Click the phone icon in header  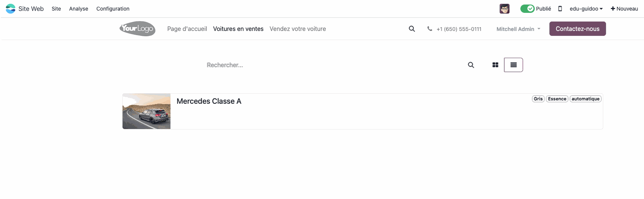[430, 29]
